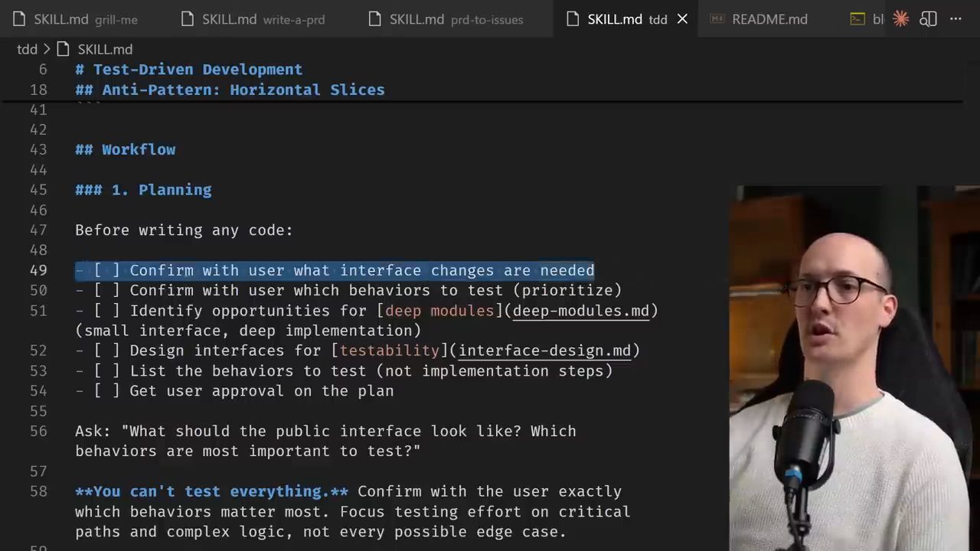Open the editor's more actions menu (three dots)
The height and width of the screenshot is (551, 980).
pos(955,19)
